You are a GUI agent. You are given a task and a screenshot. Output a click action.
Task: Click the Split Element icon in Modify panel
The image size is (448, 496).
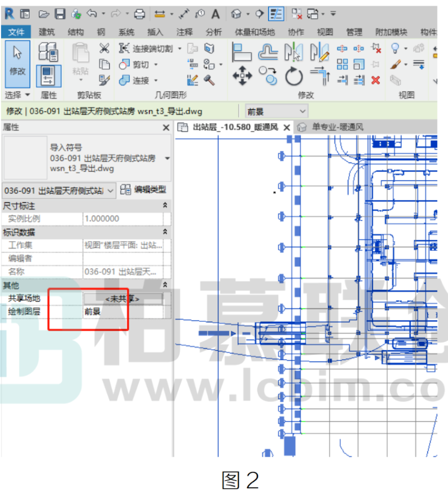(342, 48)
